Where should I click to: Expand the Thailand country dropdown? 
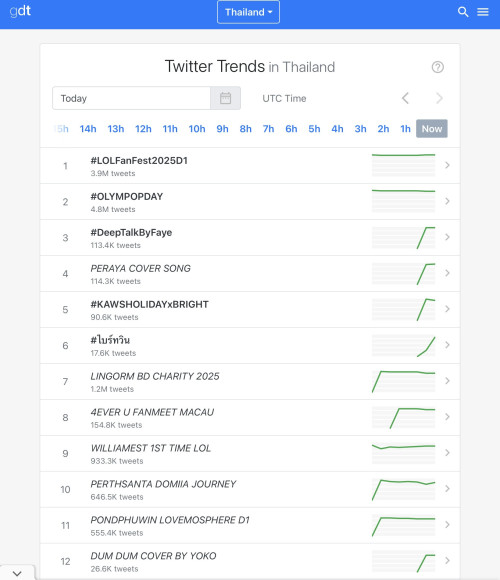(248, 12)
